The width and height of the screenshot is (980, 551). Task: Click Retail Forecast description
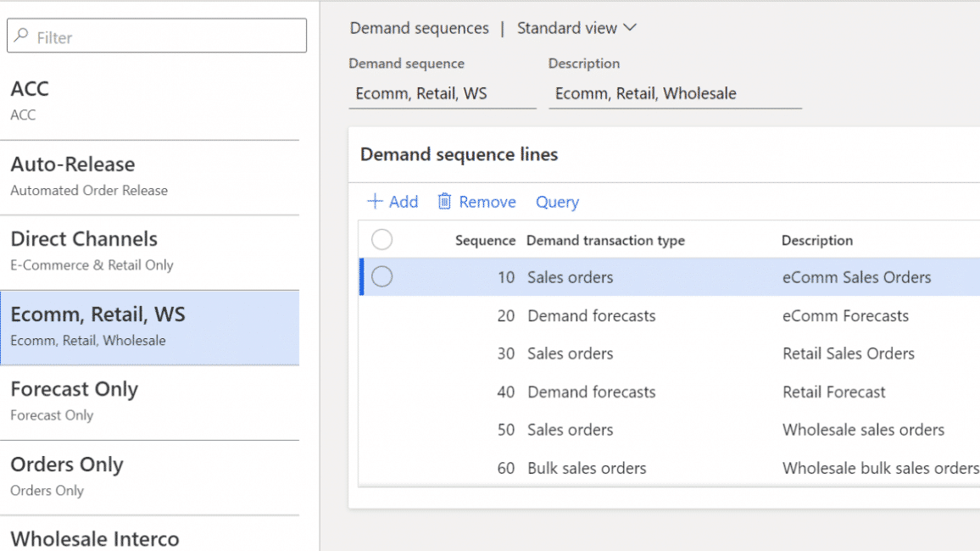[834, 392]
